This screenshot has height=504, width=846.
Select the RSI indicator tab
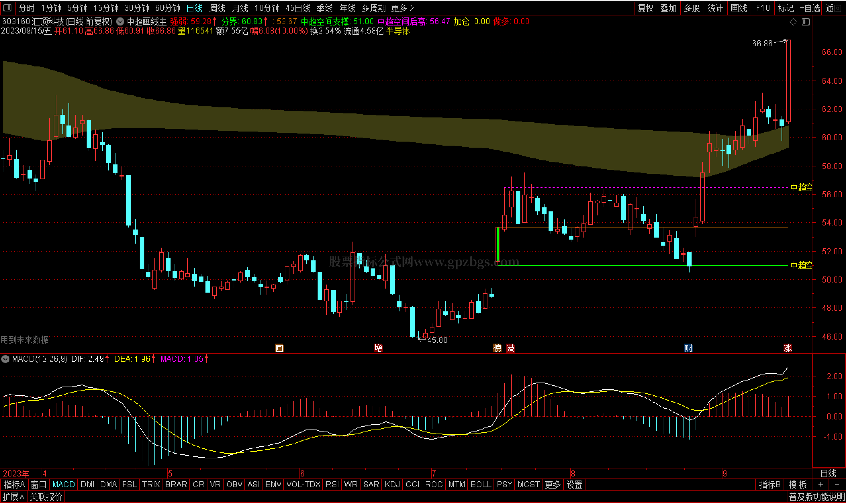coord(332,485)
